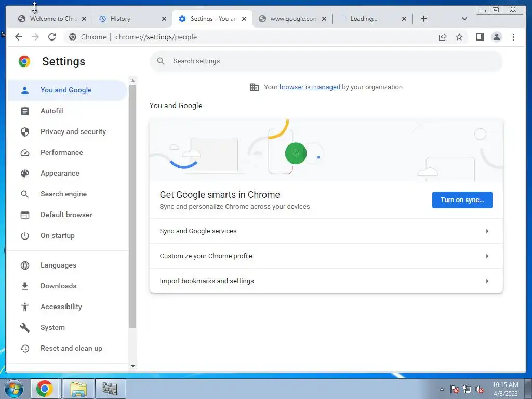The width and height of the screenshot is (532, 399).
Task: Expand Sync and Google services
Action: point(326,231)
